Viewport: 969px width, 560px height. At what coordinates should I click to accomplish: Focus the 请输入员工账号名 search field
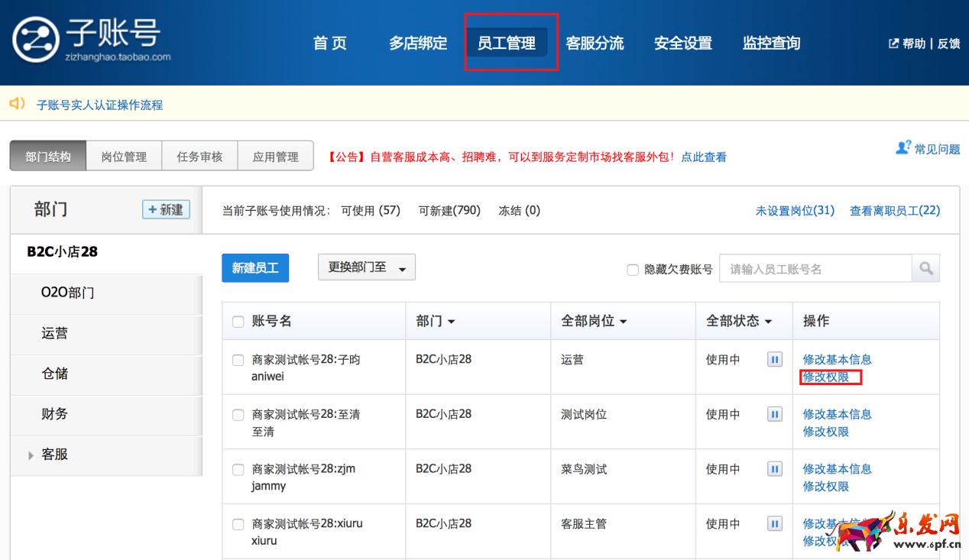point(815,268)
